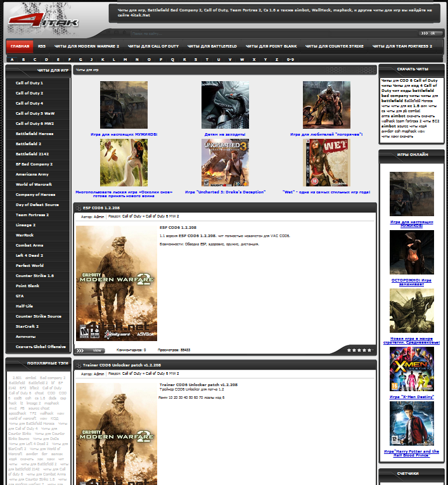Open Perfect World category
The height and width of the screenshot is (485, 448).
click(x=37, y=266)
